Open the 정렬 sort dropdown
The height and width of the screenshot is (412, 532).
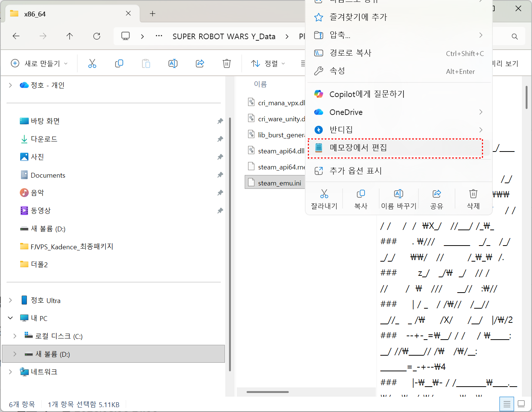pos(268,63)
